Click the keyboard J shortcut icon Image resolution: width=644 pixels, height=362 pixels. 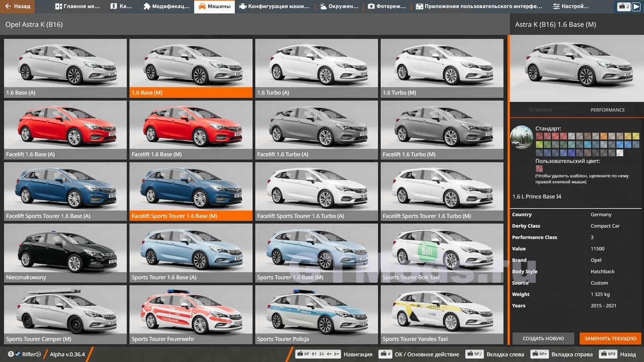(x=624, y=7)
